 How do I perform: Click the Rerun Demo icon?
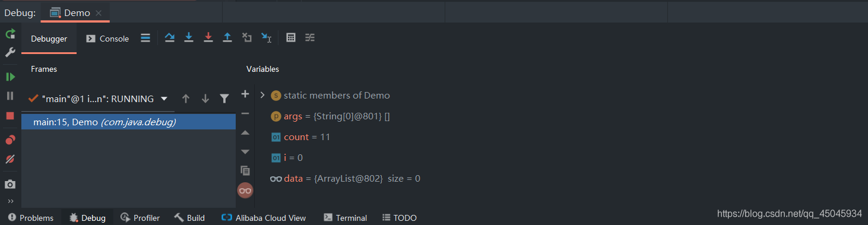(x=10, y=34)
